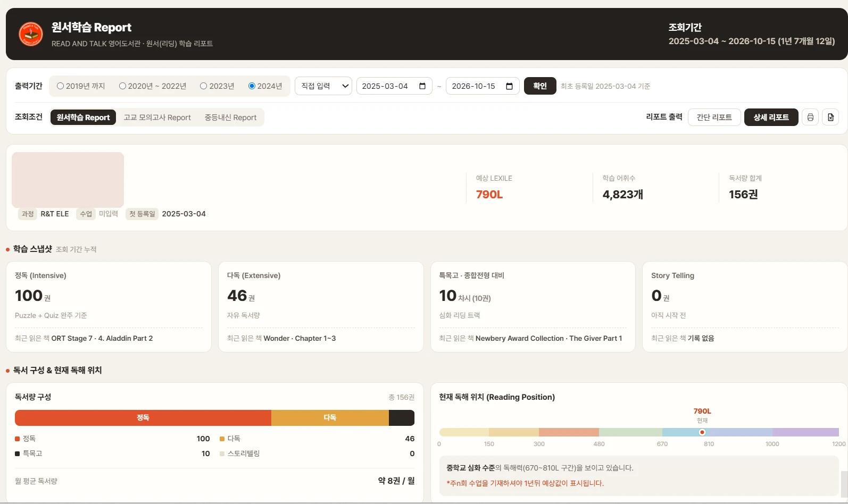Click the printer icon button
This screenshot has width=848, height=504.
(x=810, y=117)
